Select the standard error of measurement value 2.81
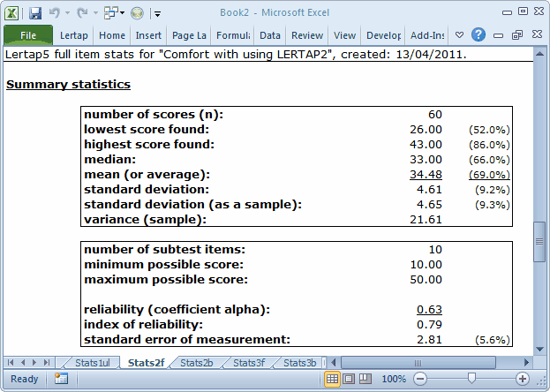 pos(429,340)
